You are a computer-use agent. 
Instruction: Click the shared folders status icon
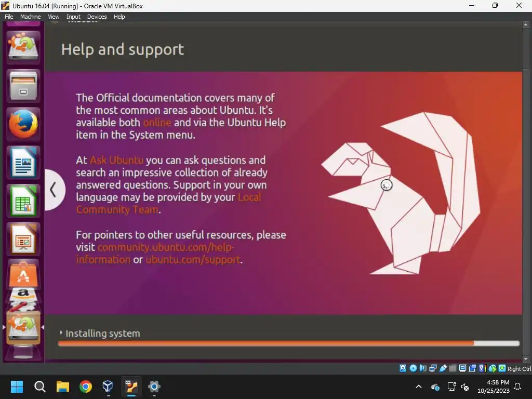(x=453, y=368)
